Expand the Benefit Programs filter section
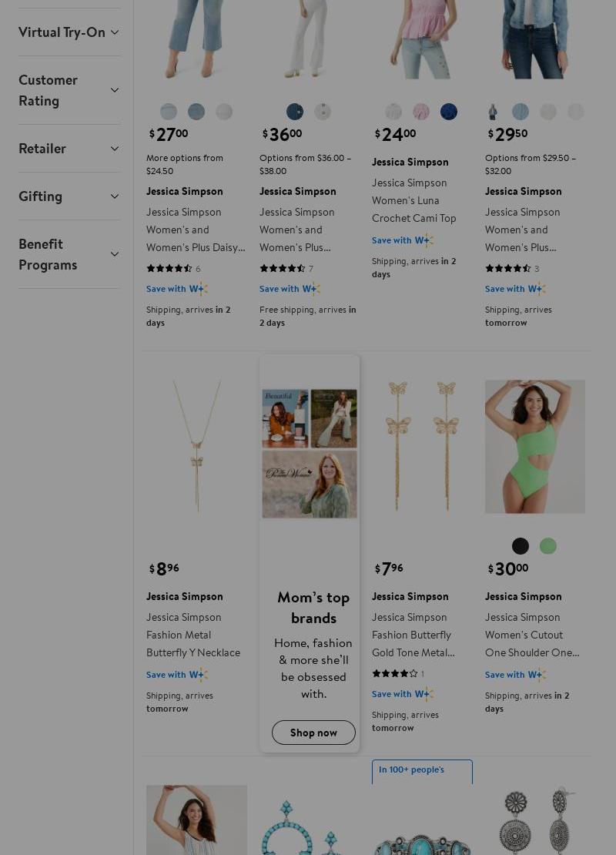The width and height of the screenshot is (616, 855). [x=69, y=254]
